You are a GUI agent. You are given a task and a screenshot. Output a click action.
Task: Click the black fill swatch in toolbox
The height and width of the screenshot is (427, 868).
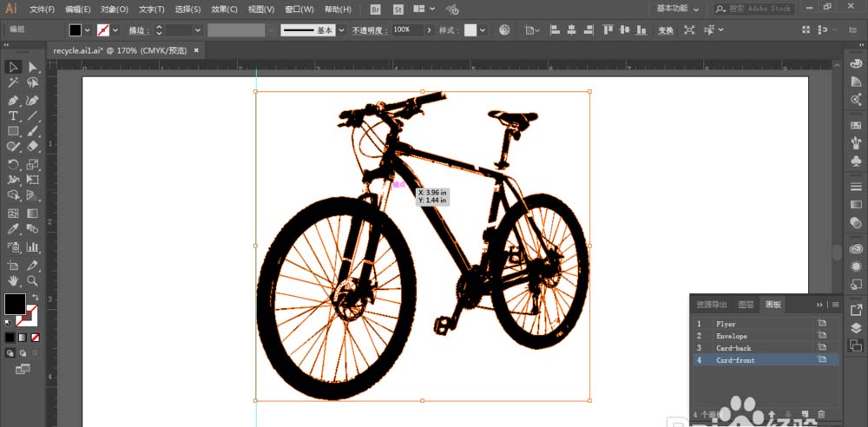pos(15,305)
